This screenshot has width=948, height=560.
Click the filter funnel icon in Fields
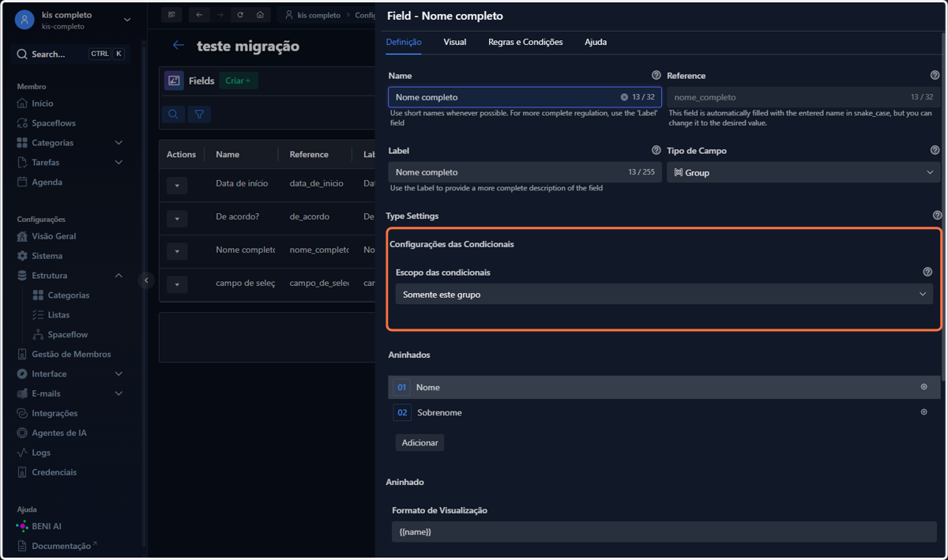click(199, 115)
